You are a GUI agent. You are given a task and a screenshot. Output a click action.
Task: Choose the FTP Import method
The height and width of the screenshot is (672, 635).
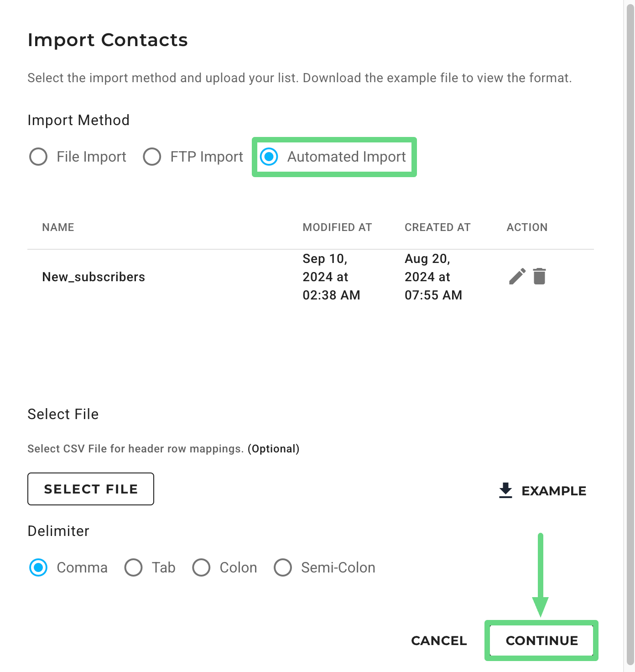click(x=152, y=157)
